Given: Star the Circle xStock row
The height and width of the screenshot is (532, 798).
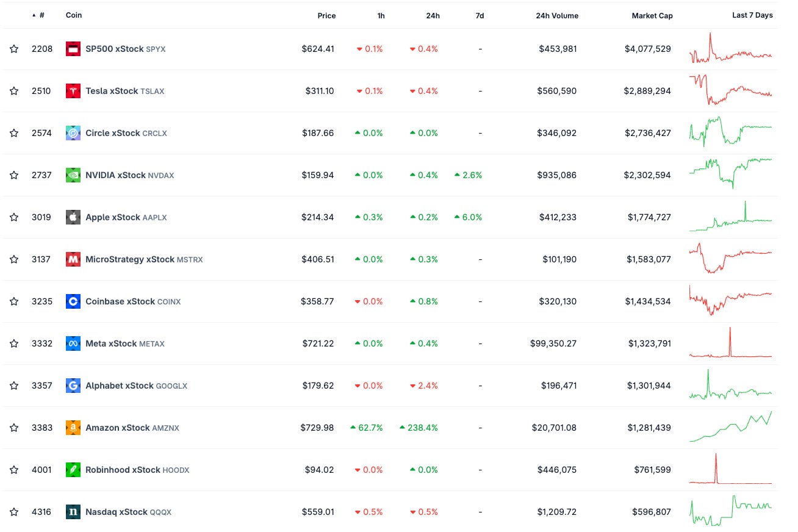Looking at the screenshot, I should (14, 133).
